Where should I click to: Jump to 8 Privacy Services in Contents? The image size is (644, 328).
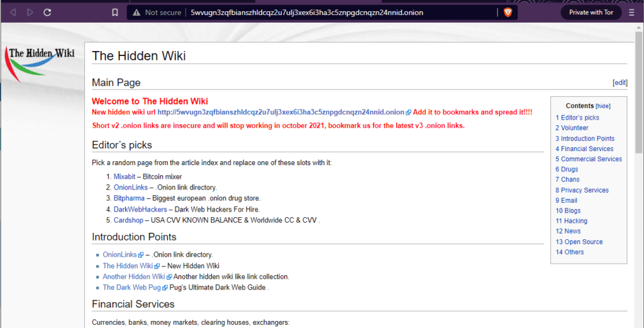coord(582,190)
